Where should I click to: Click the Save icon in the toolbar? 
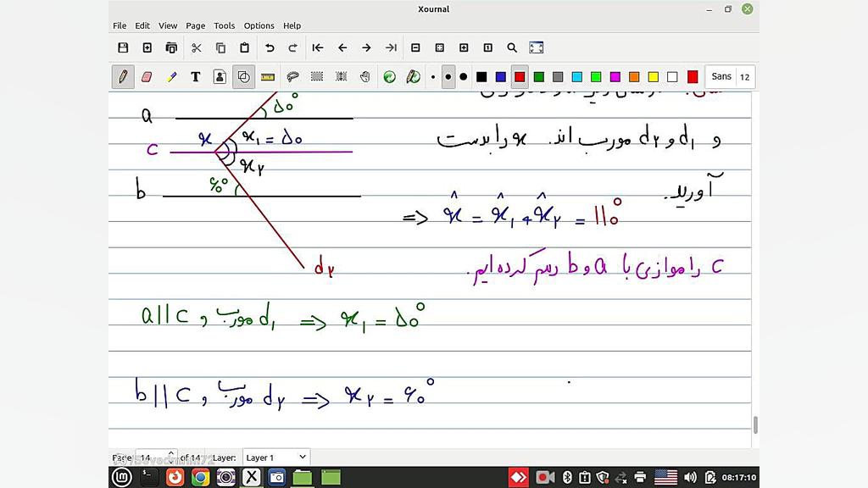[123, 47]
